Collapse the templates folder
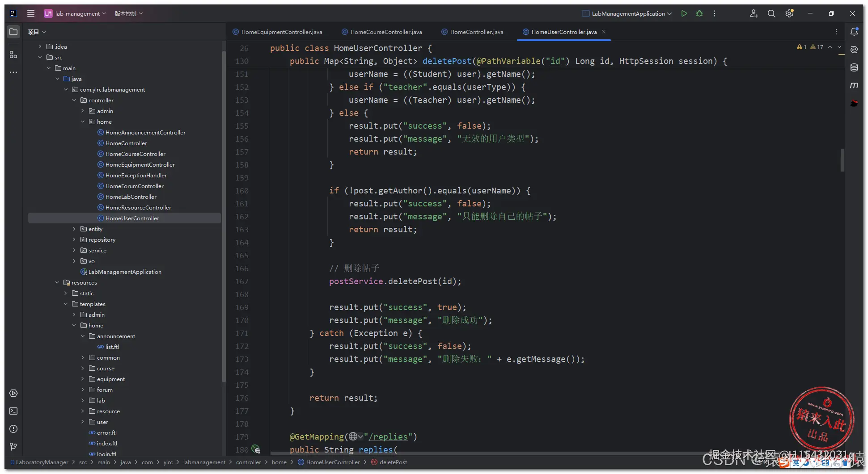The height and width of the screenshot is (474, 868). pos(66,304)
